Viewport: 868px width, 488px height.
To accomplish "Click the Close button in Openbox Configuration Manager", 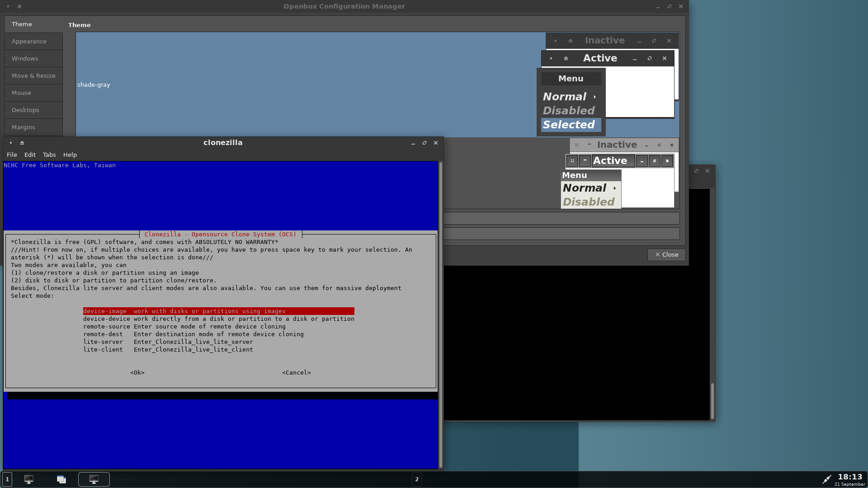I will pos(666,254).
